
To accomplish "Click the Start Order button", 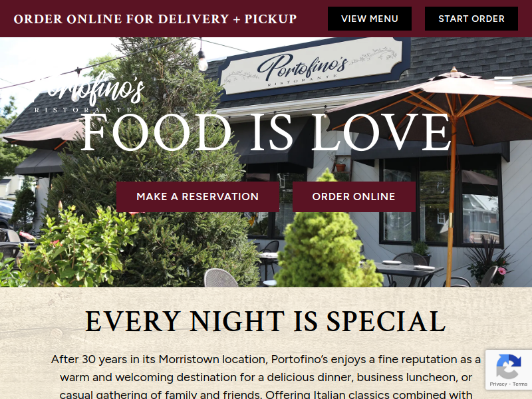I will (471, 19).
